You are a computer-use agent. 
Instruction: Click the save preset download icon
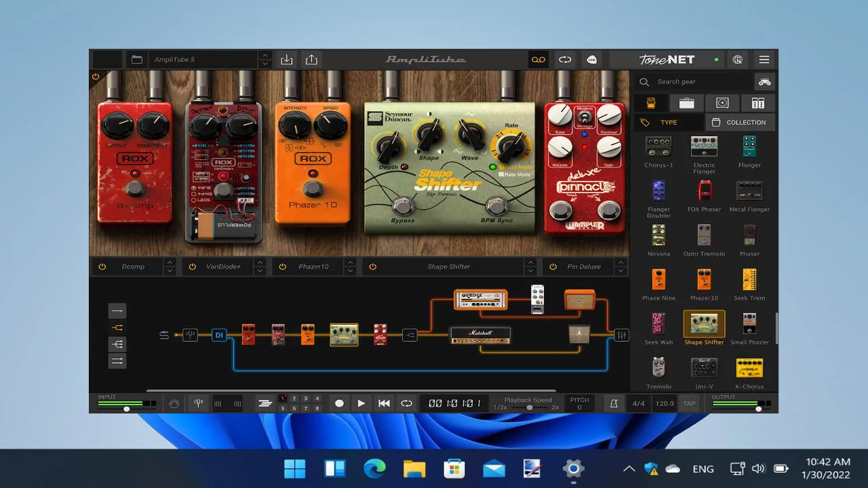coord(287,60)
